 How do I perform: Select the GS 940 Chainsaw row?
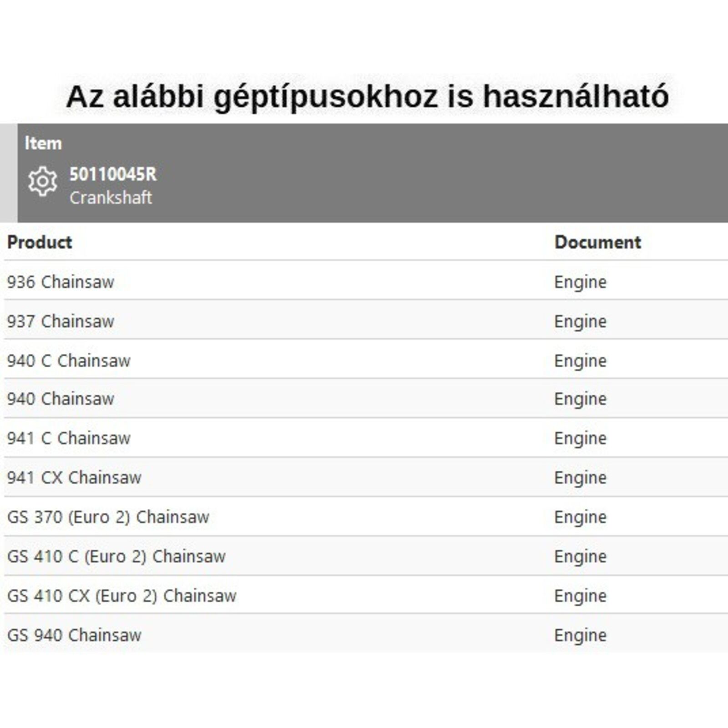[74, 635]
